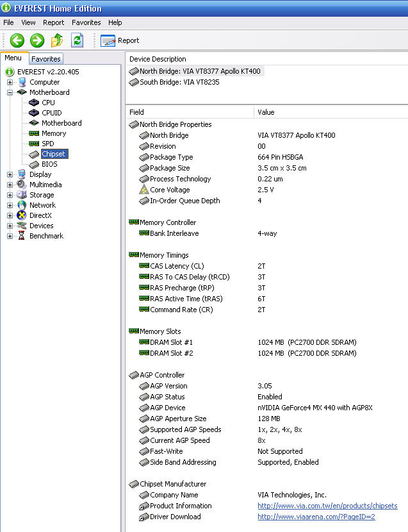Expand the Storage tree node

10,195
